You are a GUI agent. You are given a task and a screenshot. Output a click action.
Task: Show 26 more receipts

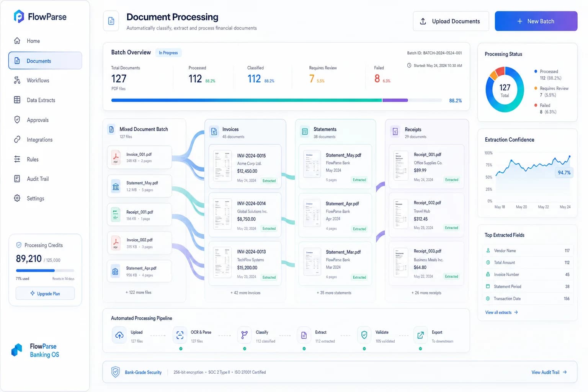(426, 293)
